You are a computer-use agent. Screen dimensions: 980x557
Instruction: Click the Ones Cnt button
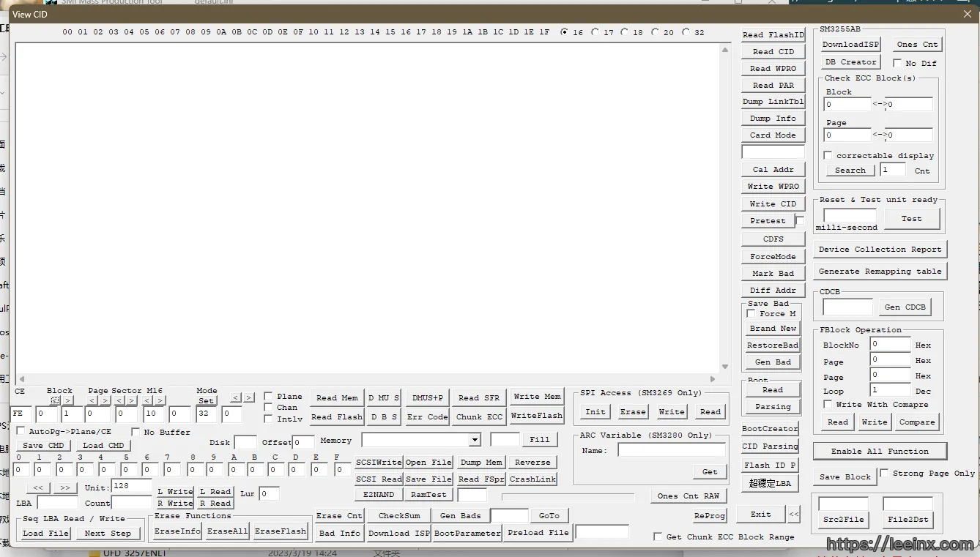[917, 44]
